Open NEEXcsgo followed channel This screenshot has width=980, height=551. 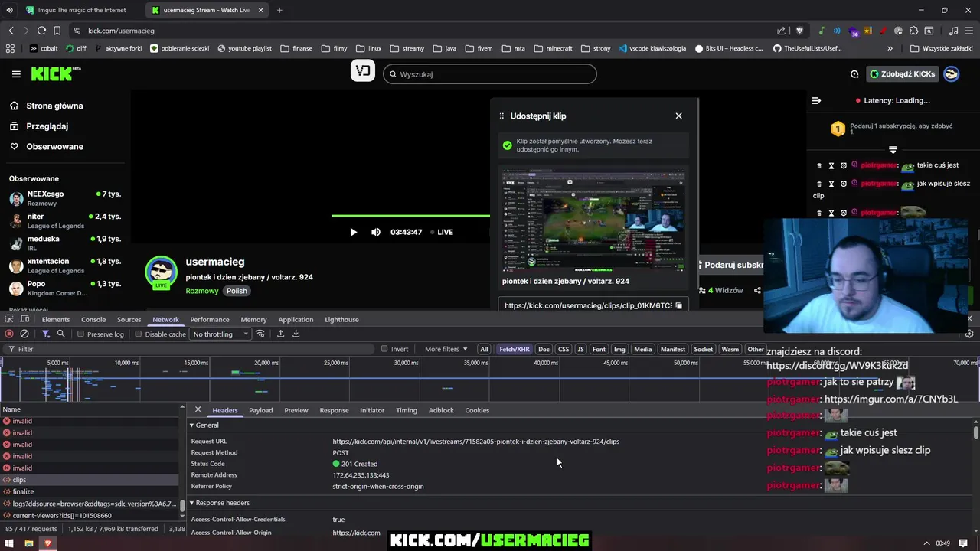click(x=64, y=198)
